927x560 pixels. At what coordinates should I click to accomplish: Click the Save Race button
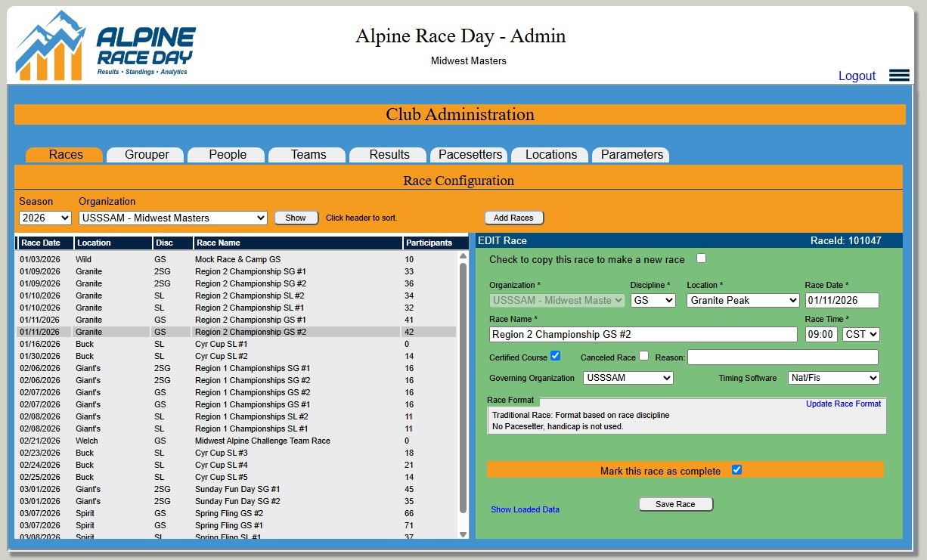[675, 504]
